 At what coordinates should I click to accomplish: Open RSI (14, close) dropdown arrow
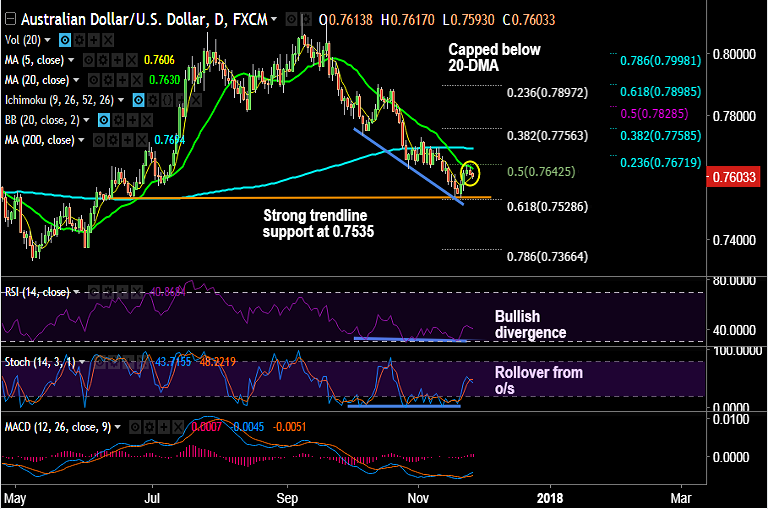click(76, 292)
